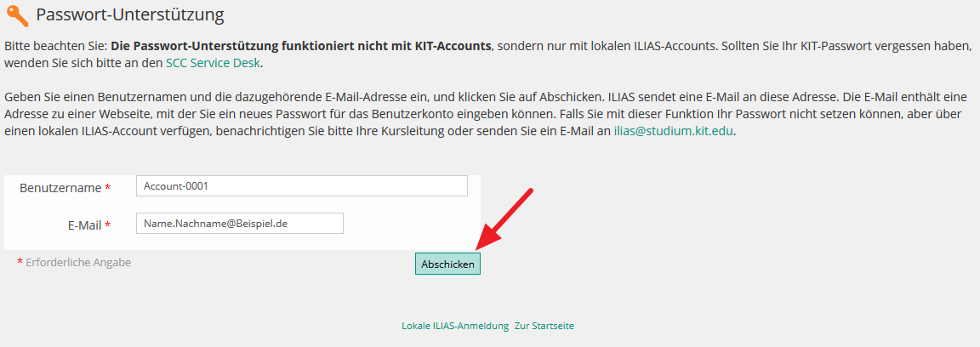Select the Passwort-Unterstützung heading text
This screenshot has width=980, height=347.
(130, 15)
